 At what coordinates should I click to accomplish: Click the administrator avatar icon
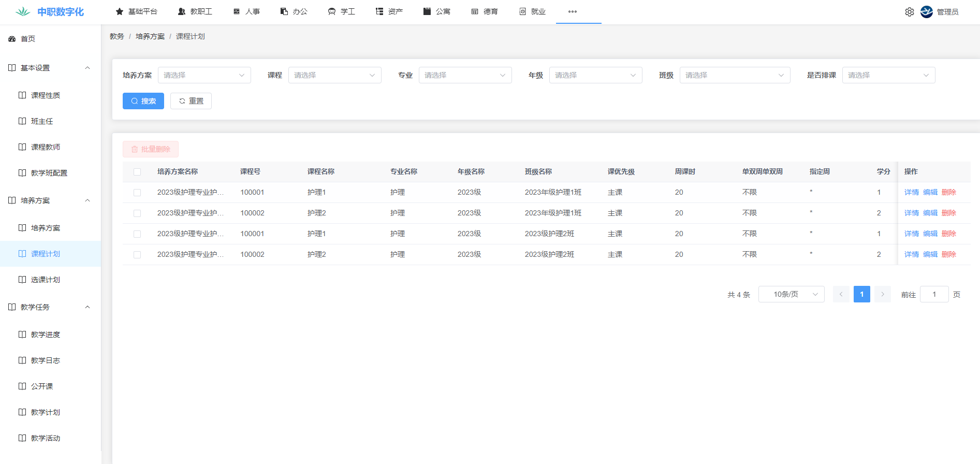926,12
